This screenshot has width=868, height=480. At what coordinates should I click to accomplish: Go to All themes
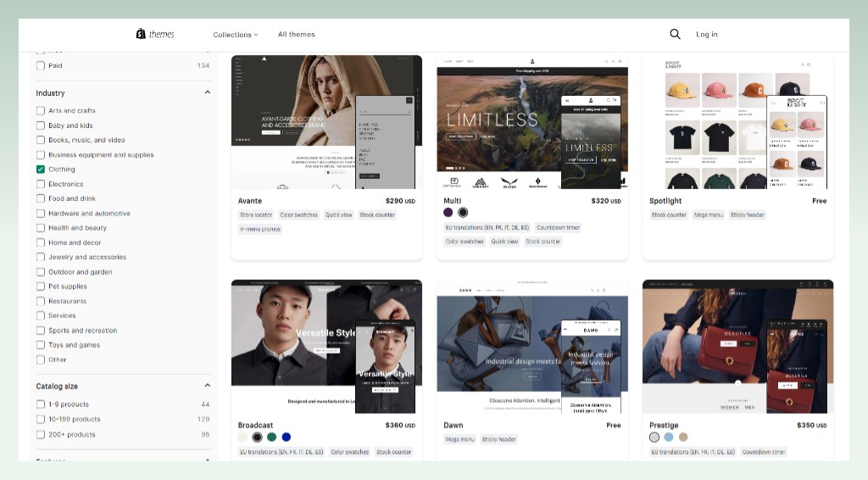(x=296, y=34)
